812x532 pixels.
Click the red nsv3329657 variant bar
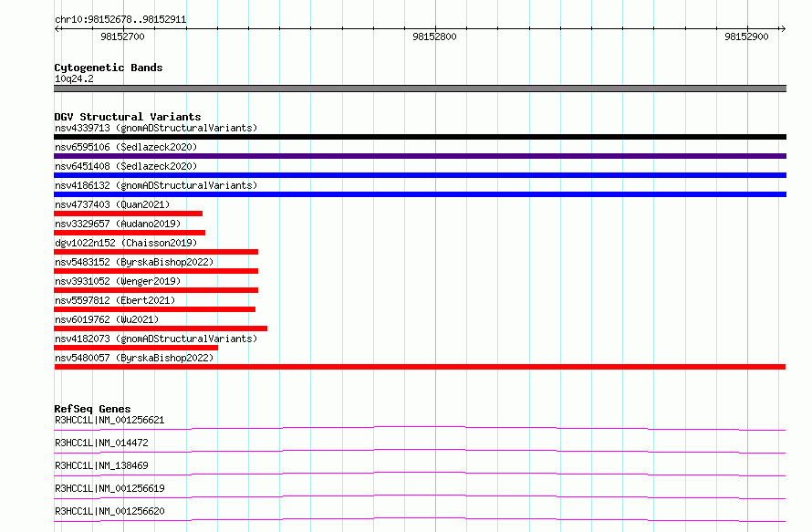(x=130, y=233)
